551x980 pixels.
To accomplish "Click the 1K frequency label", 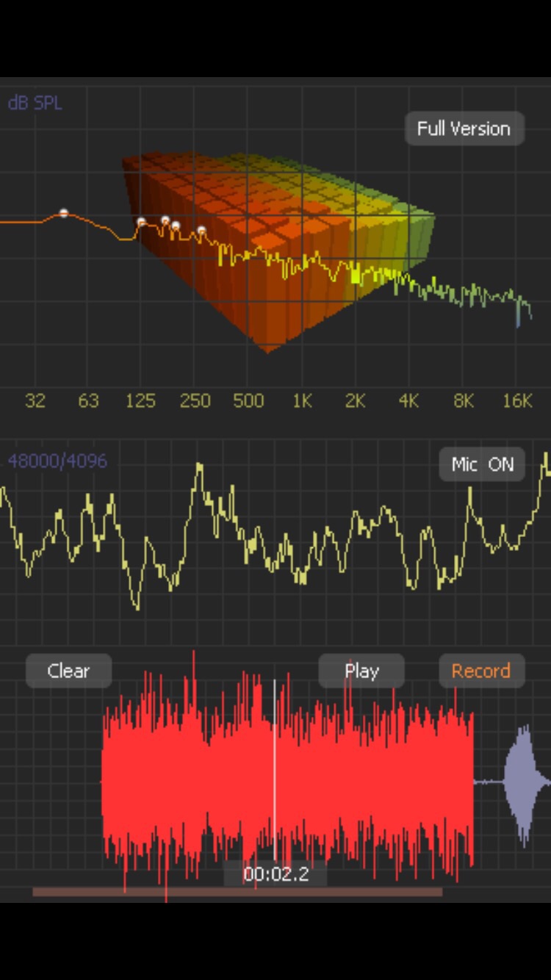I will coord(302,401).
